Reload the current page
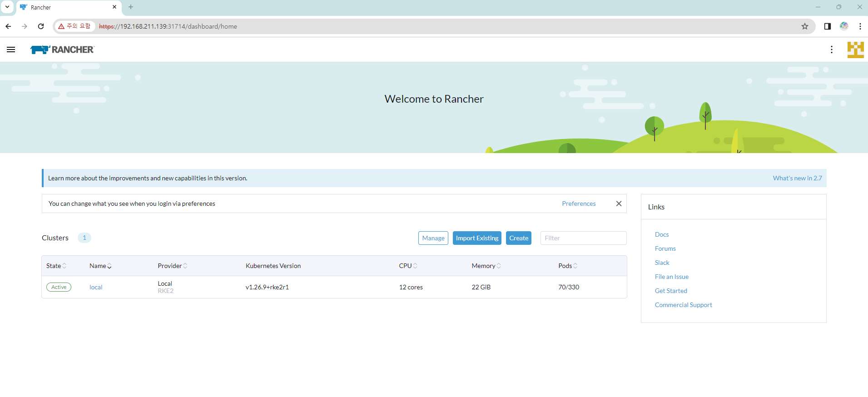 tap(41, 26)
